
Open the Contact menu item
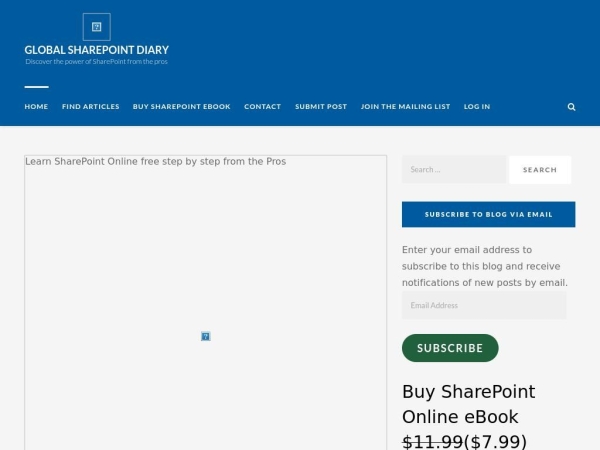(262, 107)
